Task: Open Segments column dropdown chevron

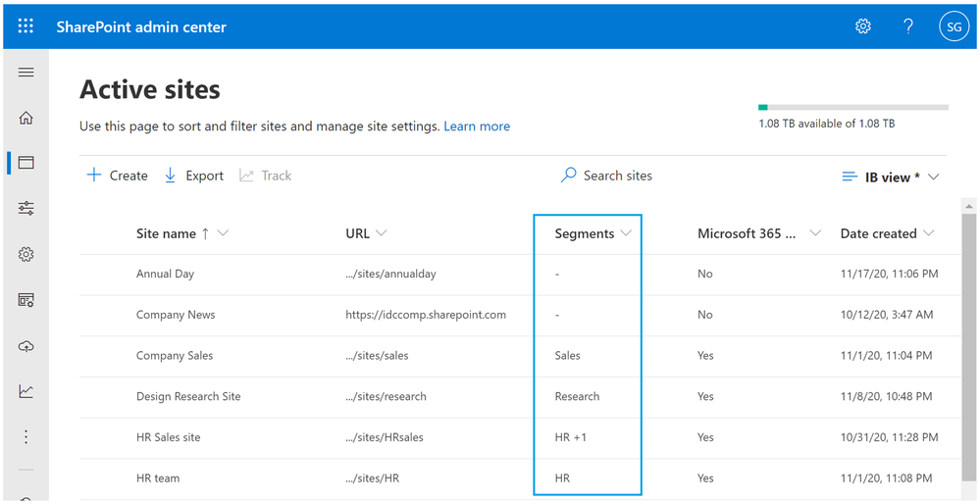Action: click(x=625, y=233)
